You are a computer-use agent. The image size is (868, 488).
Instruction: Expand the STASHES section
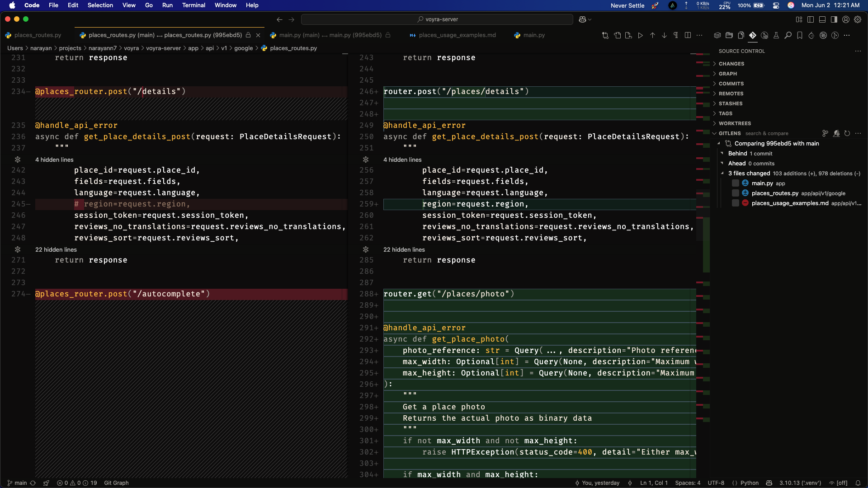tap(730, 103)
